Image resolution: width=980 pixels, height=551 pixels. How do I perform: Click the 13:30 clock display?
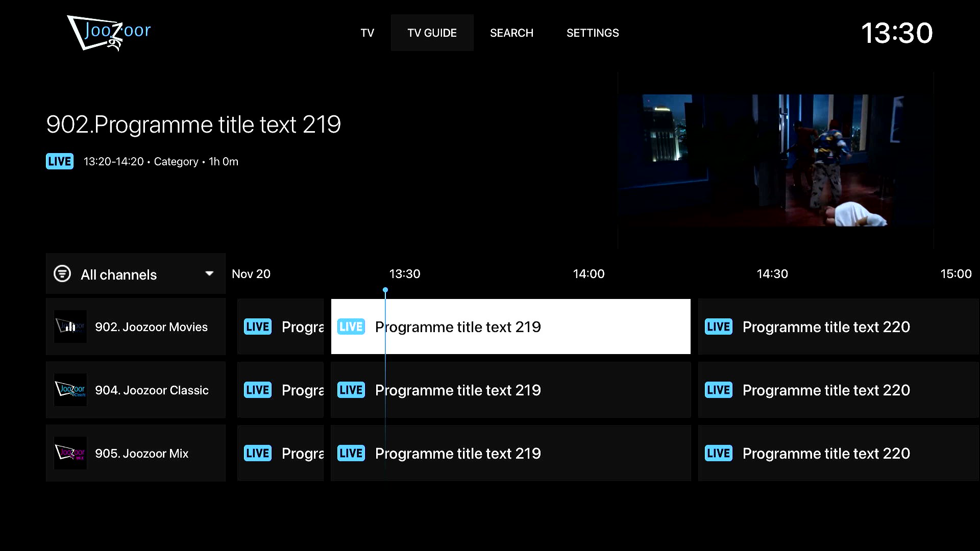pos(897,33)
